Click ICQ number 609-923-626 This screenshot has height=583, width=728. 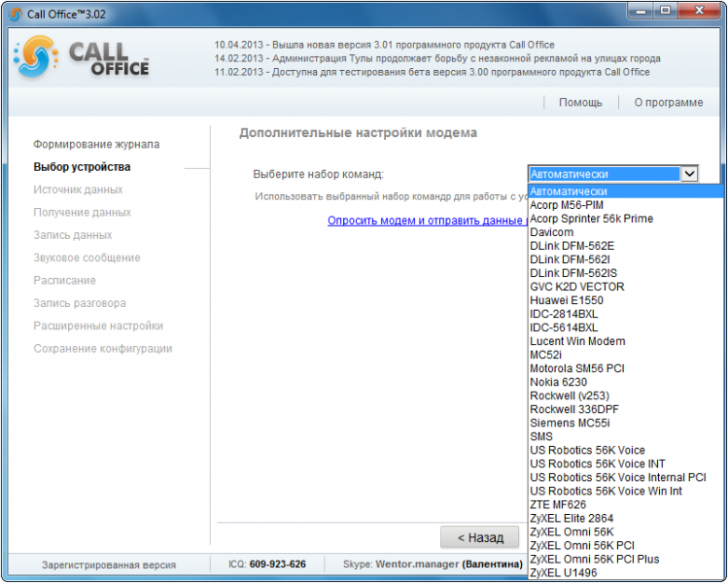tap(278, 565)
